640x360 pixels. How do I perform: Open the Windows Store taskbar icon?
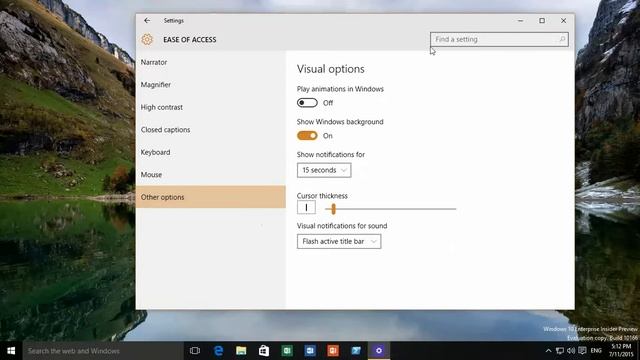pyautogui.click(x=264, y=351)
